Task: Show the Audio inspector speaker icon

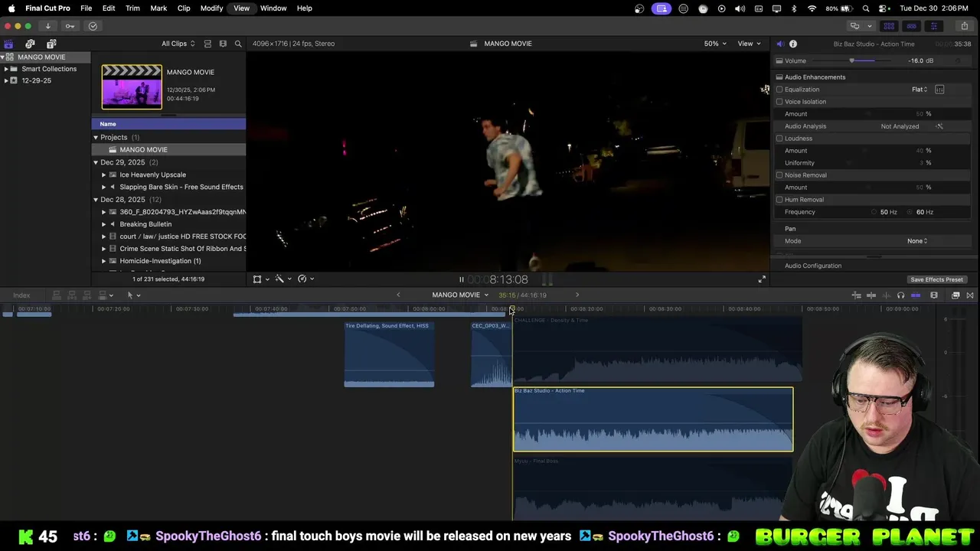Action: pyautogui.click(x=779, y=44)
